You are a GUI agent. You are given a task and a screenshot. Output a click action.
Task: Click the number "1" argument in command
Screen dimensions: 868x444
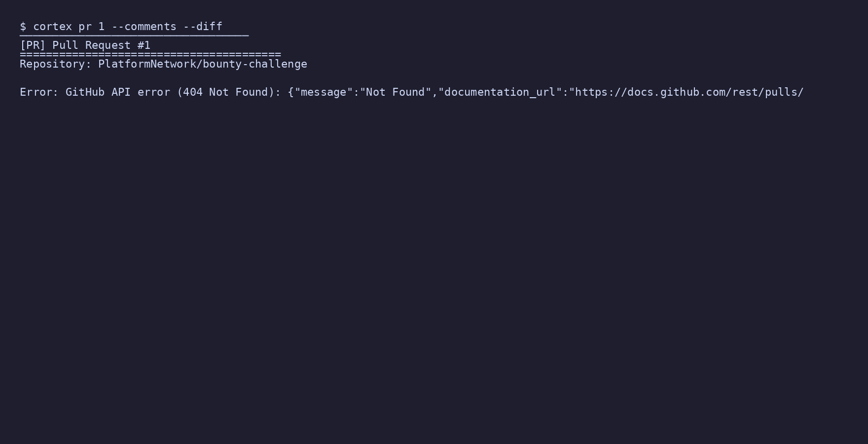click(102, 27)
